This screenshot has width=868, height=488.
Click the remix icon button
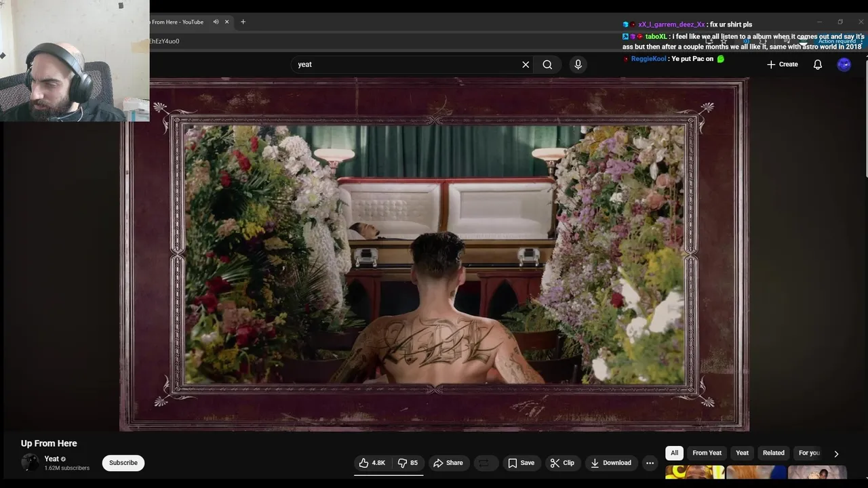pyautogui.click(x=484, y=463)
